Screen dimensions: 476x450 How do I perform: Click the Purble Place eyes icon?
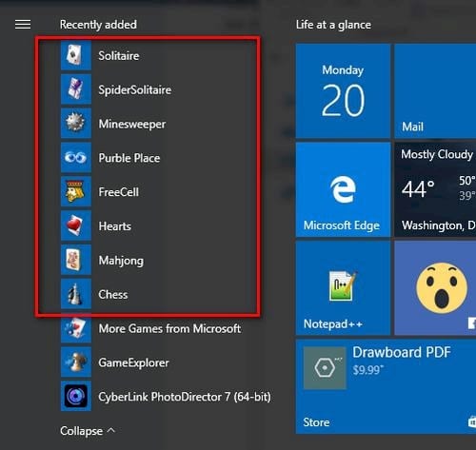point(76,157)
